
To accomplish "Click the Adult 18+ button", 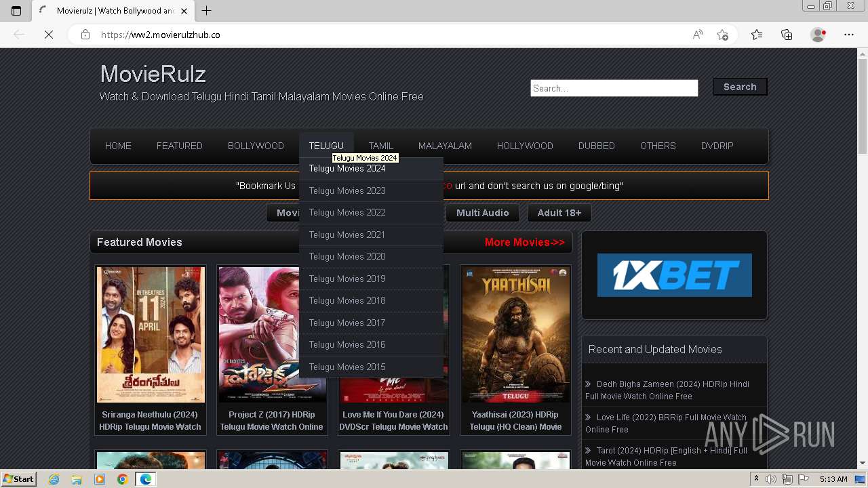I will (x=559, y=213).
